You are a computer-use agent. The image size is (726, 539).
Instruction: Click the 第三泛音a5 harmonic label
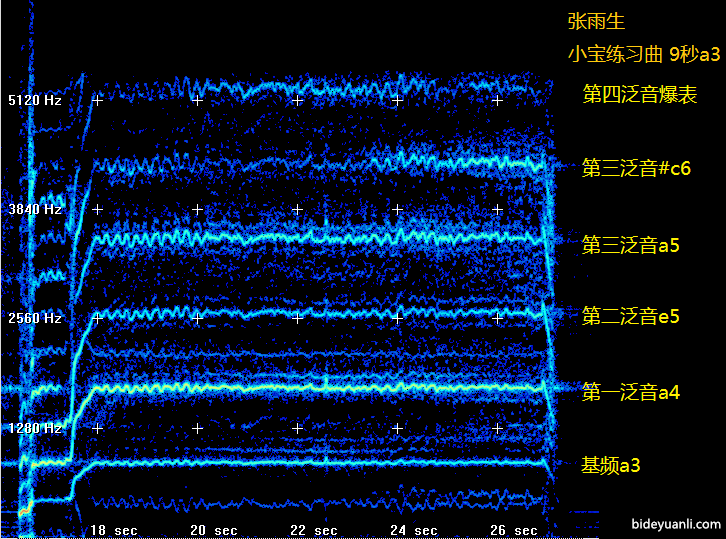tap(630, 245)
